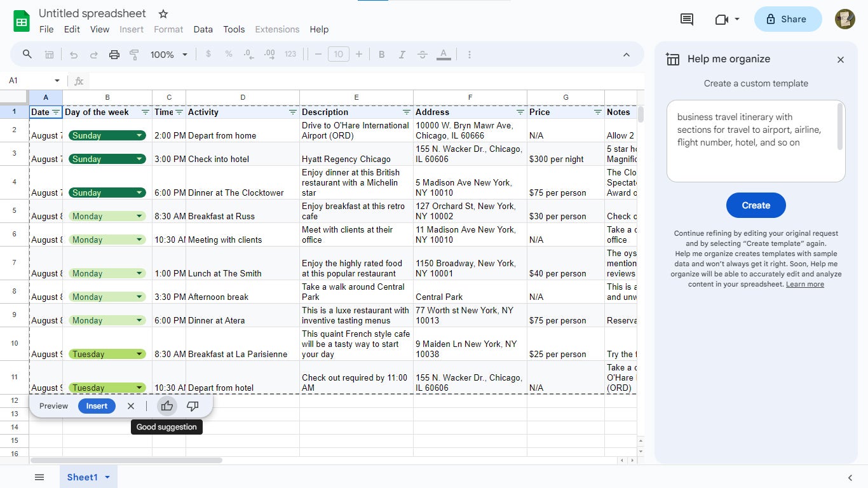This screenshot has height=488, width=868.
Task: Increase decimal places
Action: click(x=269, y=55)
